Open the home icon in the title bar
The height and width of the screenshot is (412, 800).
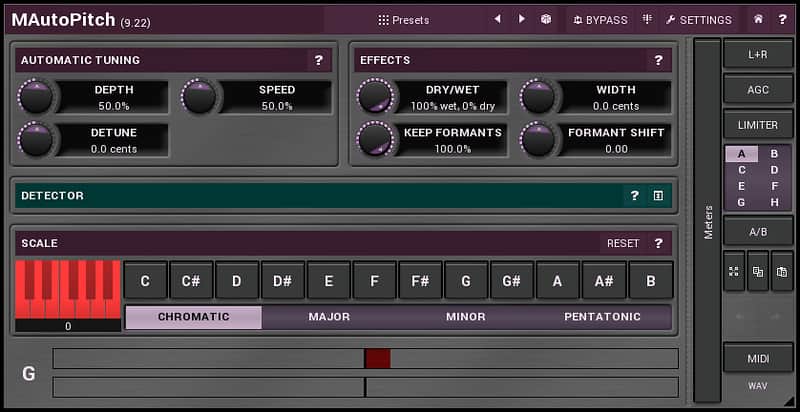click(x=758, y=19)
